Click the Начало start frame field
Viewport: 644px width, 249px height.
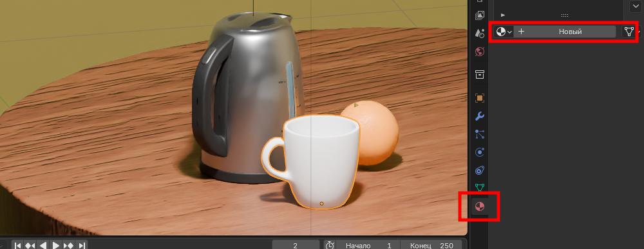coord(368,245)
